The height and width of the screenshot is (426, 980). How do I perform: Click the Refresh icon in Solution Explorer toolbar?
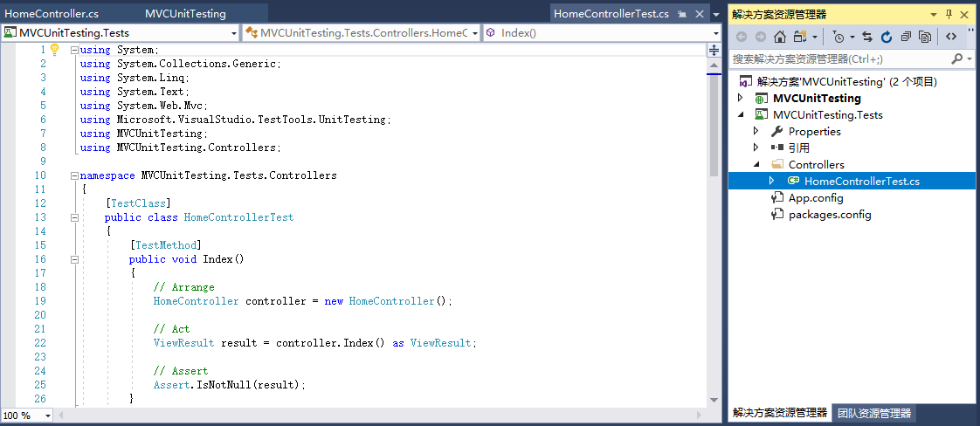[887, 37]
